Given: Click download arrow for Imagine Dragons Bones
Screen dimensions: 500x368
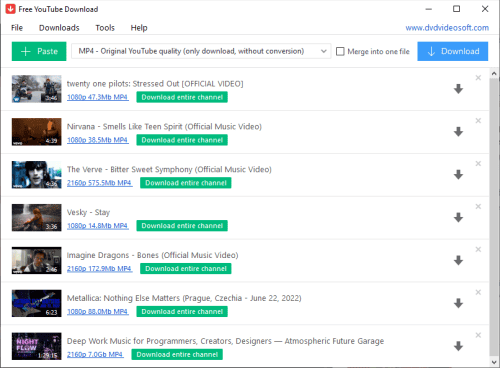Looking at the screenshot, I should (x=458, y=260).
